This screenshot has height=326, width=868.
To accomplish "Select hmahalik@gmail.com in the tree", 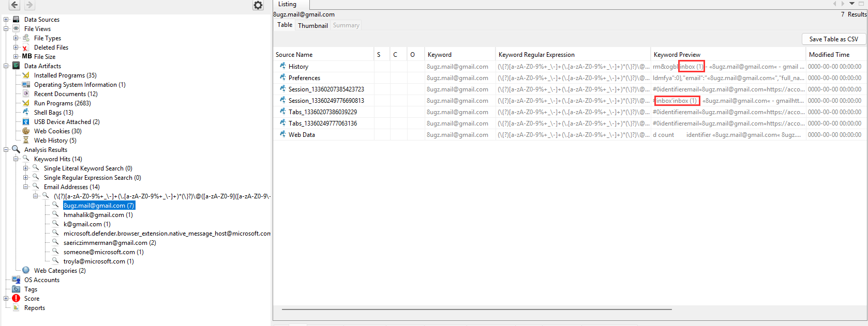I will (x=98, y=215).
